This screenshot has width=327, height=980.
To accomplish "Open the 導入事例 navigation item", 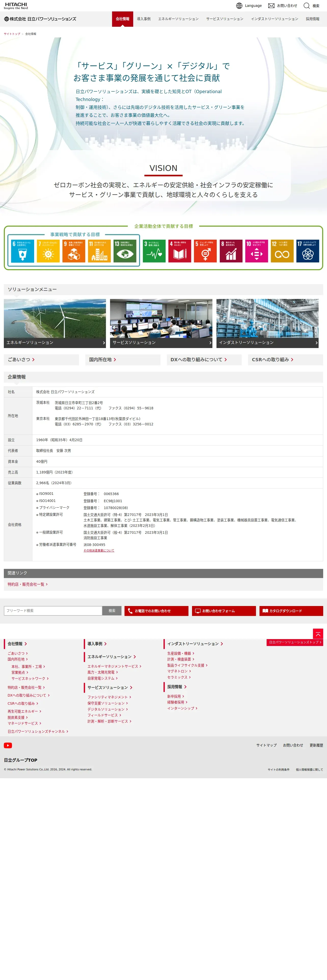I will click(x=144, y=19).
